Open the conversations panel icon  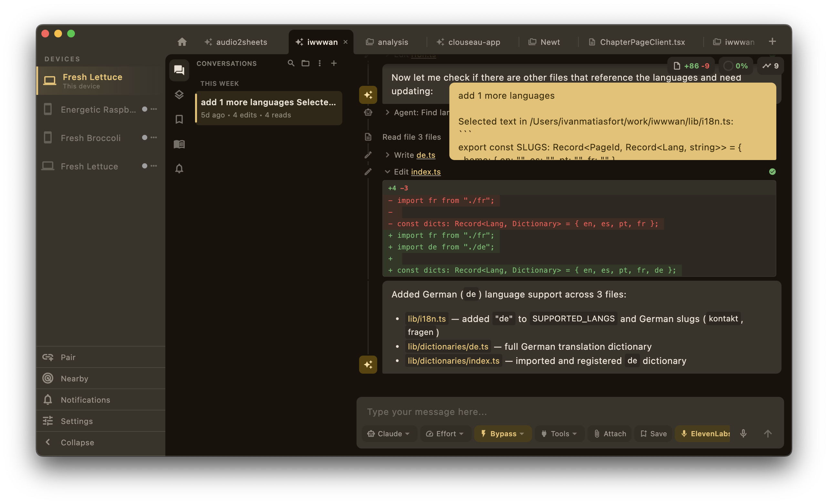pos(179,70)
